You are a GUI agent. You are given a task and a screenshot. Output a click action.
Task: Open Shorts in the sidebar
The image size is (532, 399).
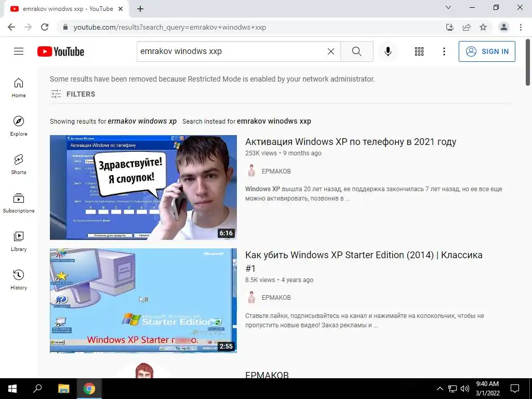point(19,165)
